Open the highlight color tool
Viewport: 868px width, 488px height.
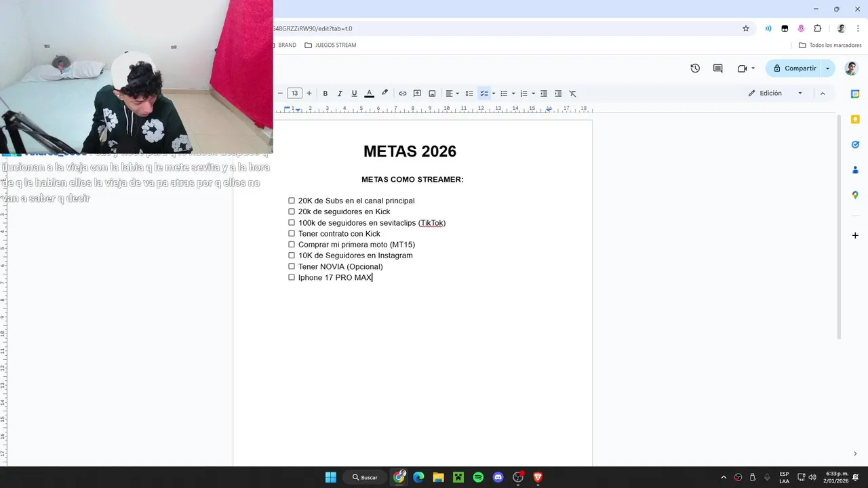[x=384, y=94]
